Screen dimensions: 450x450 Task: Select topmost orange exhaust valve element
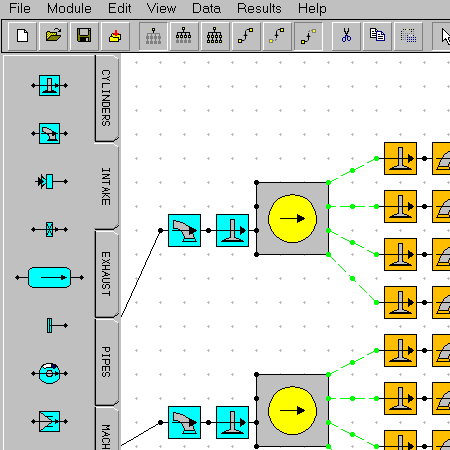coord(400,158)
